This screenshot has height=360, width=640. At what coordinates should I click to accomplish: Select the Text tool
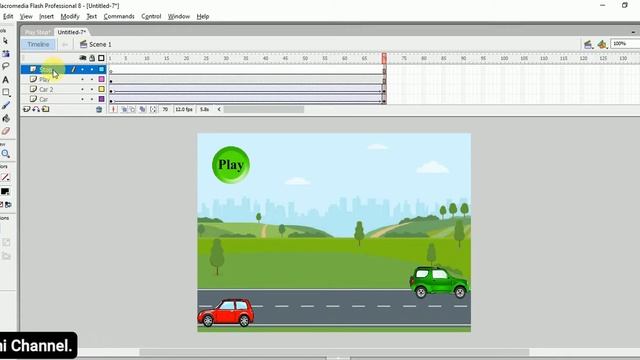[x=6, y=80]
